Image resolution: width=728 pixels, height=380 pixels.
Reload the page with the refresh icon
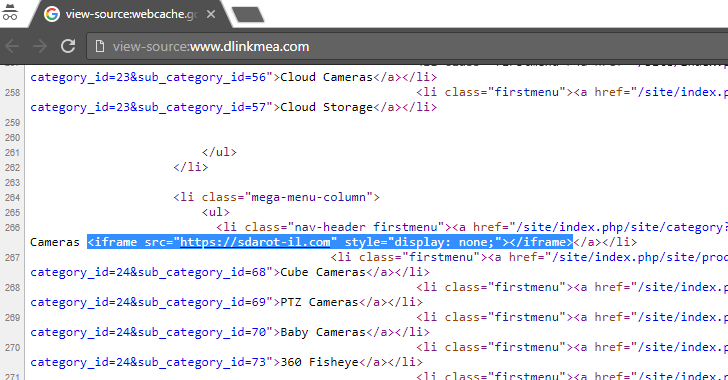68,46
